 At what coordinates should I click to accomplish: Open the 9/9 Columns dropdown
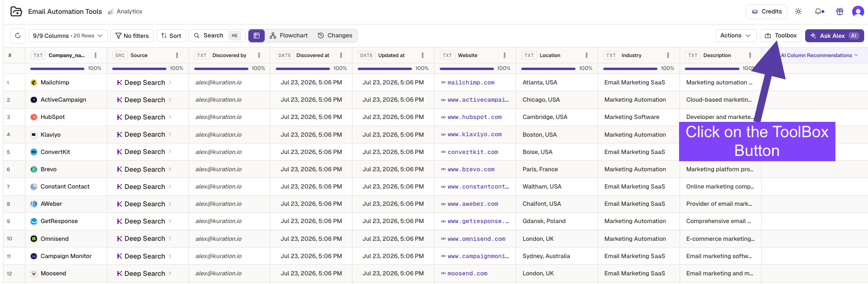[68, 35]
